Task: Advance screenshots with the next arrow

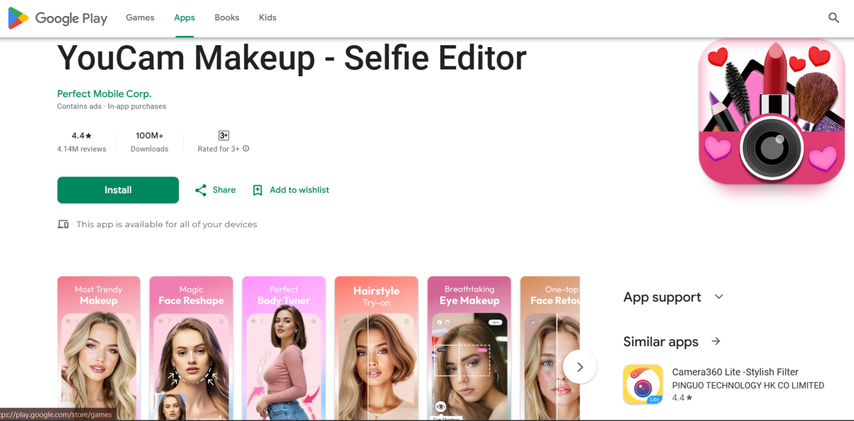Action: tap(580, 367)
